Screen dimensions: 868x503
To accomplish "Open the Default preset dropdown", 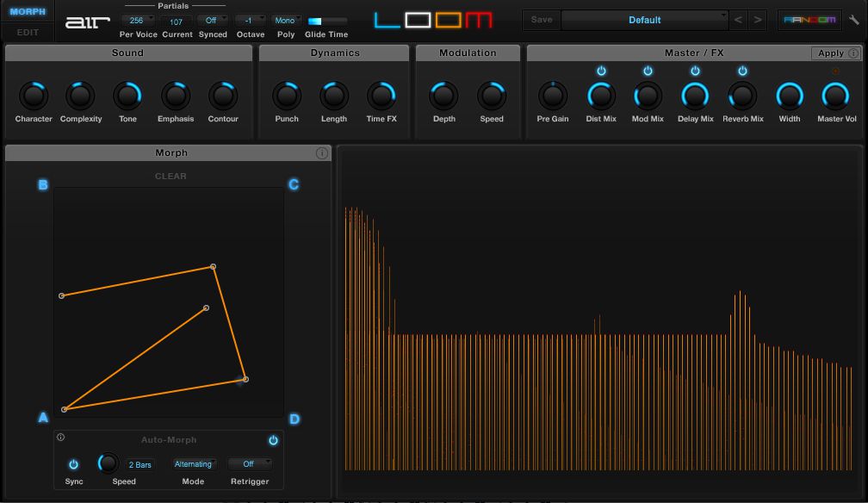I will coord(645,20).
